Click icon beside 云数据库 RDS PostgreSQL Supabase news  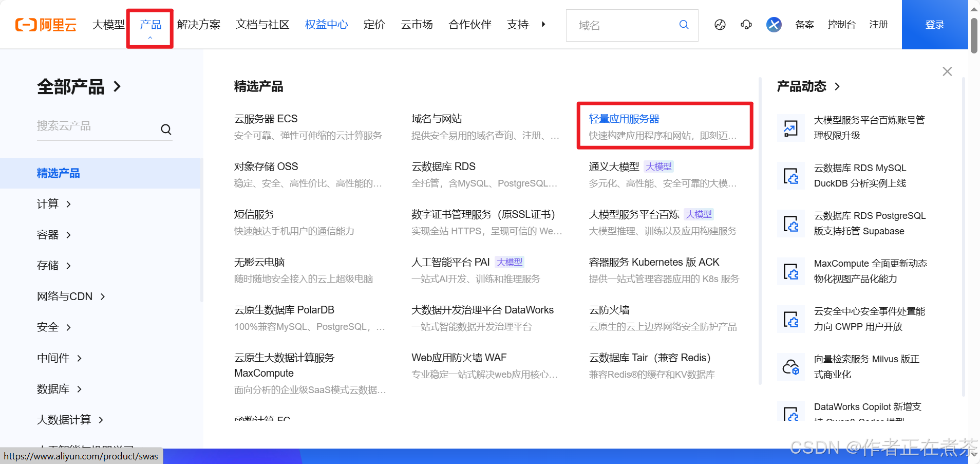coord(790,224)
